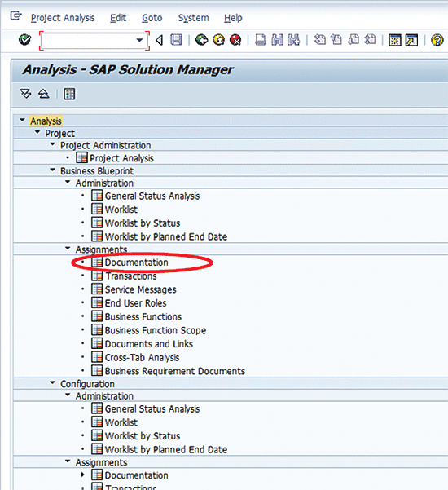Open the Transactions report under Business Blueprint
Image resolution: width=448 pixels, height=490 pixels.
pyautogui.click(x=131, y=276)
